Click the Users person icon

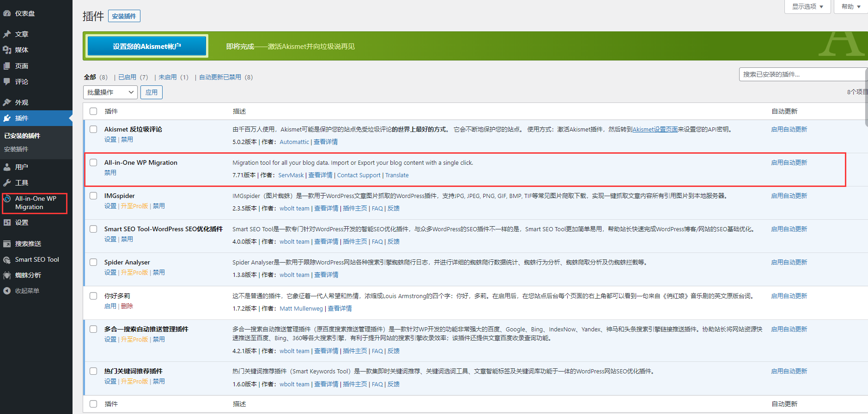(x=7, y=167)
